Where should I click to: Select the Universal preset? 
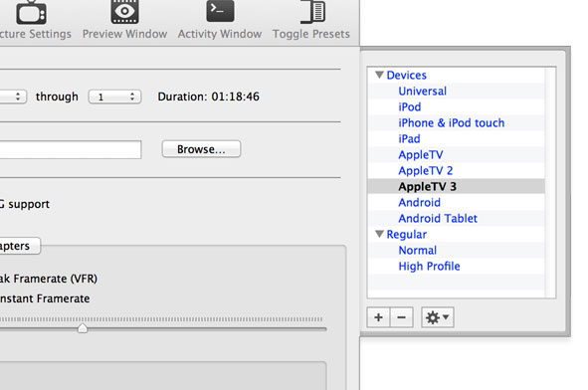422,92
